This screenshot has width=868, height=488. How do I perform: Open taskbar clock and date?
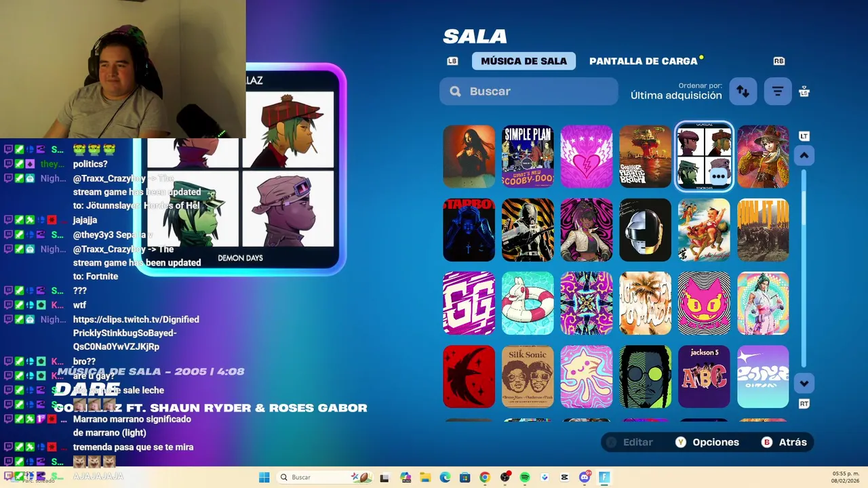pos(845,477)
